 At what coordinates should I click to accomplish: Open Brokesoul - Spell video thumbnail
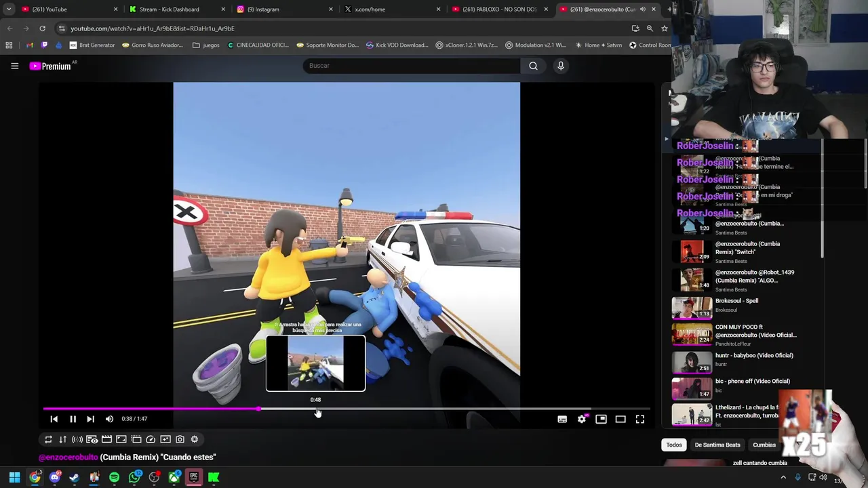click(x=692, y=308)
